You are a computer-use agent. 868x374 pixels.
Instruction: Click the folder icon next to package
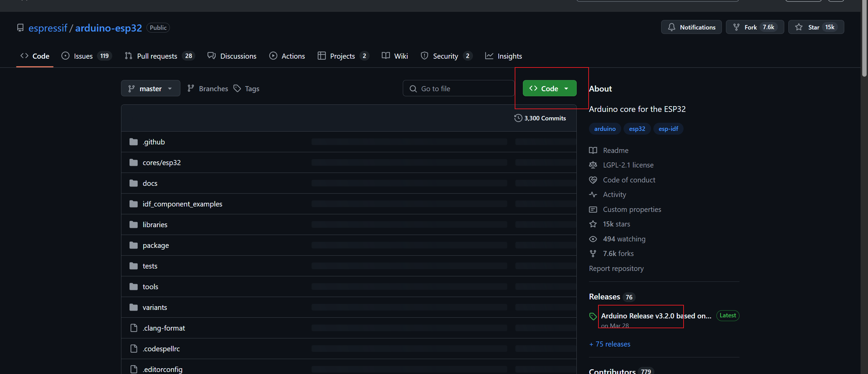pos(134,245)
